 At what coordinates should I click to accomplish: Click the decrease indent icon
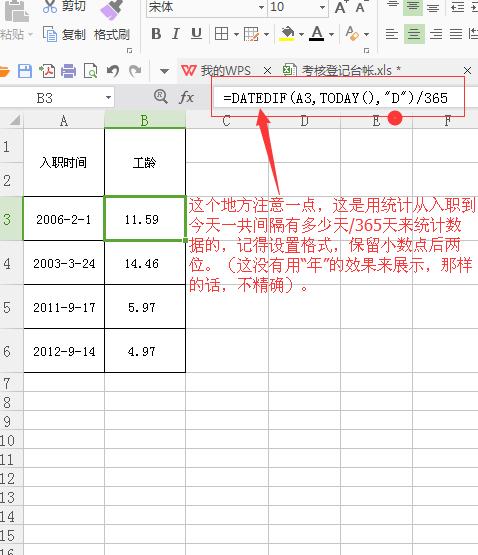click(457, 7)
